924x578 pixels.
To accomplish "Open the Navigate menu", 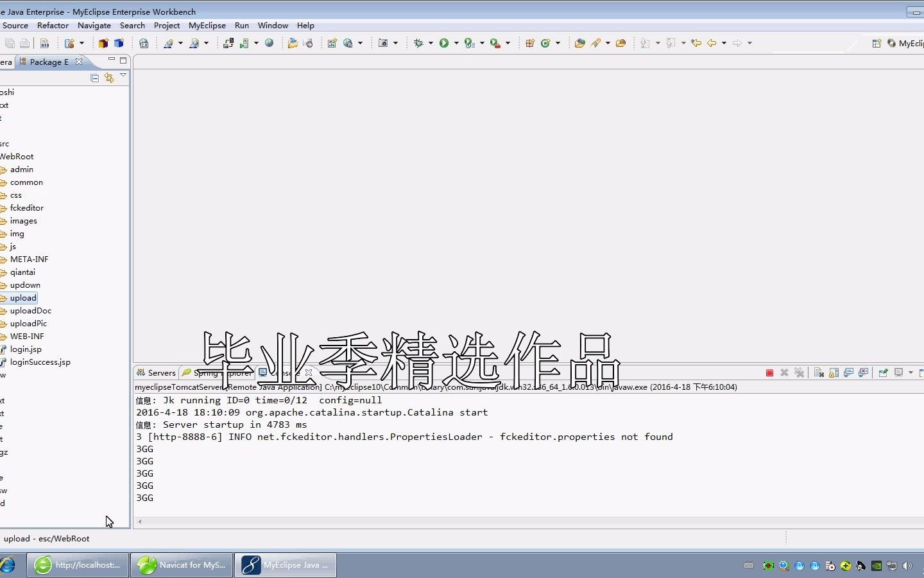I will coord(94,26).
